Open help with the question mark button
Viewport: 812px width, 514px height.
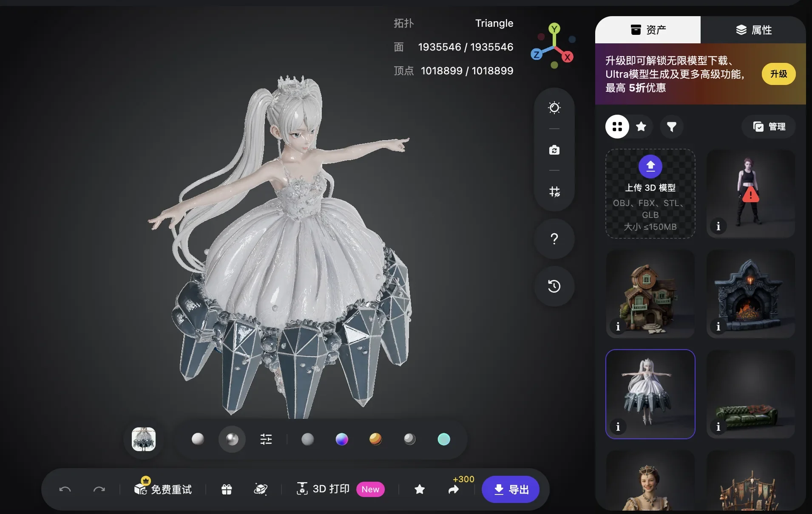tap(554, 239)
